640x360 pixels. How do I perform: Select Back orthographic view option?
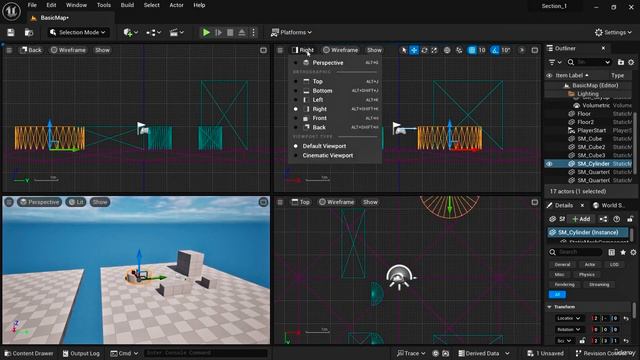[335, 127]
